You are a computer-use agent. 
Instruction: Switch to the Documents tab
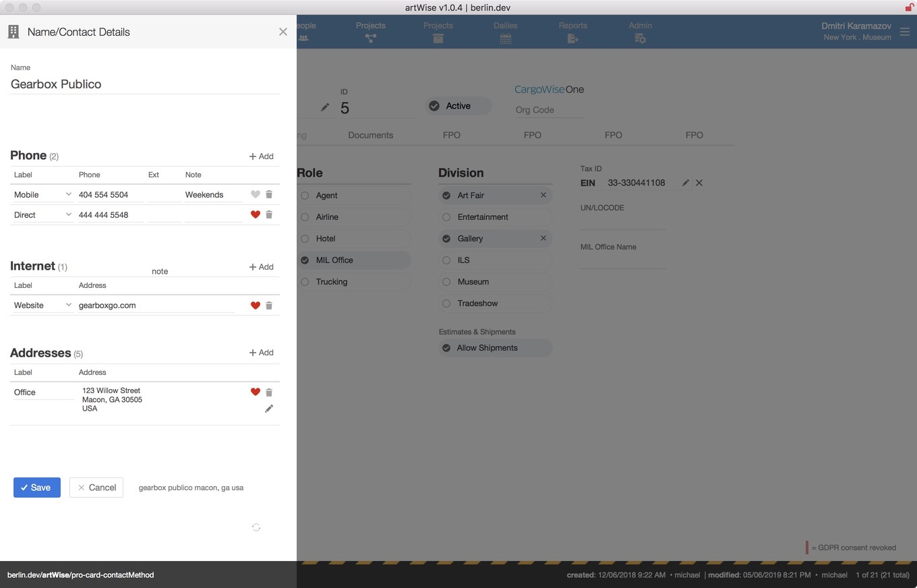point(371,135)
